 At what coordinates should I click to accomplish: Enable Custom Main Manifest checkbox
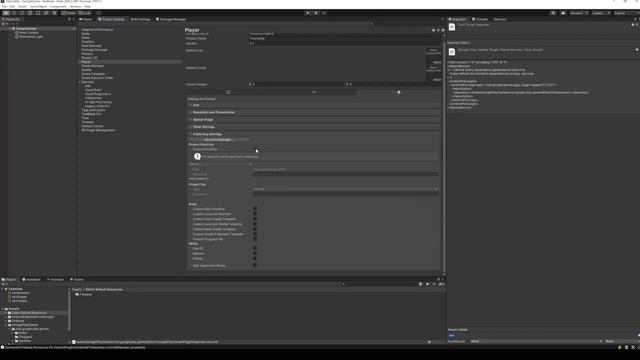point(255,209)
